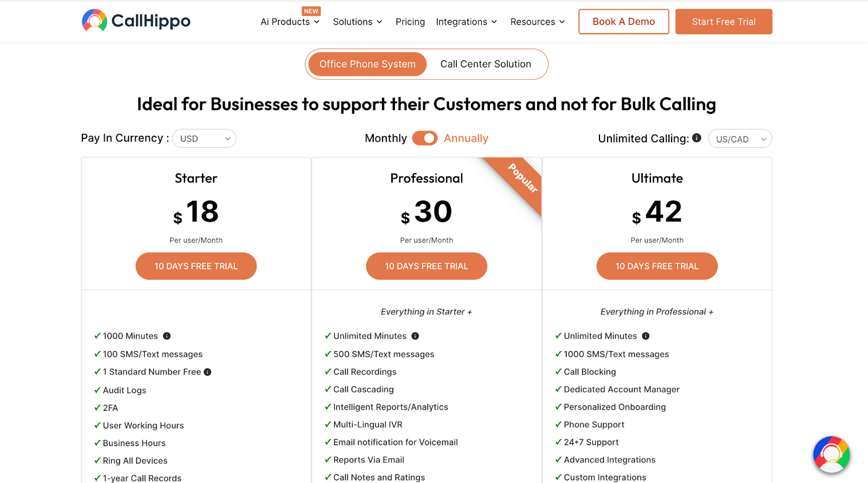Select the Annually billing label
Image resolution: width=868 pixels, height=483 pixels.
pos(466,138)
